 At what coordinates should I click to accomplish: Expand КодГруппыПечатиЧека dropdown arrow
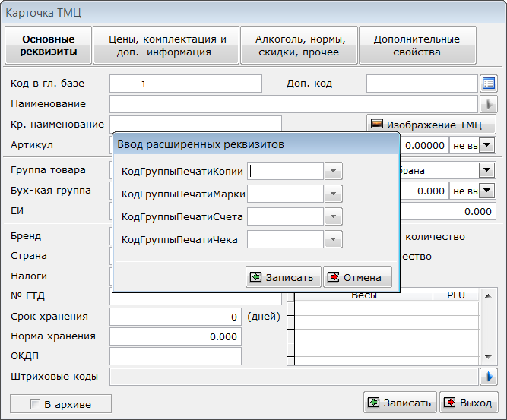pos(333,239)
